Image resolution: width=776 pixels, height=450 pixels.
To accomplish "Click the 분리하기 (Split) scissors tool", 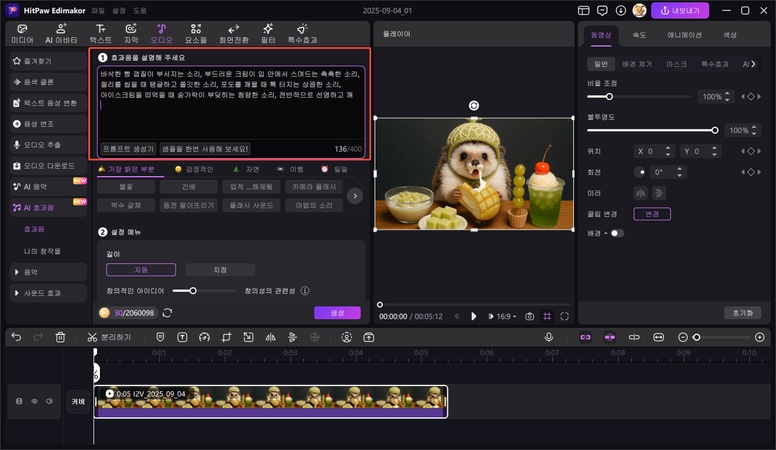I will click(x=109, y=337).
